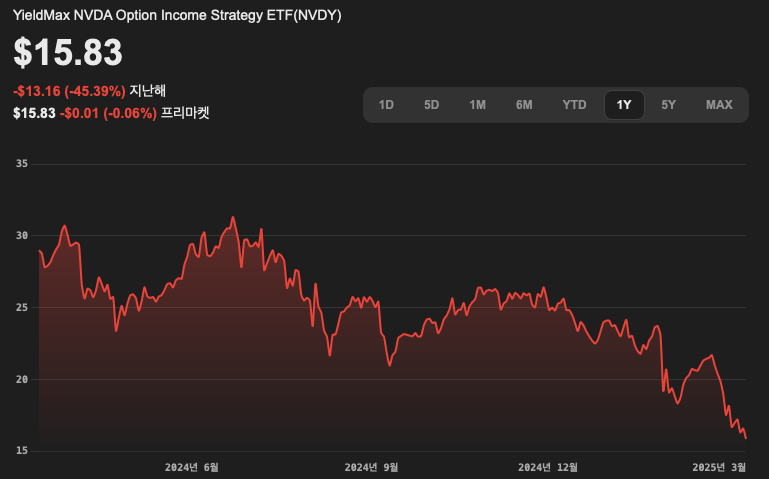The width and height of the screenshot is (769, 479).
Task: Click the 프리마켓 label
Action: 185,113
